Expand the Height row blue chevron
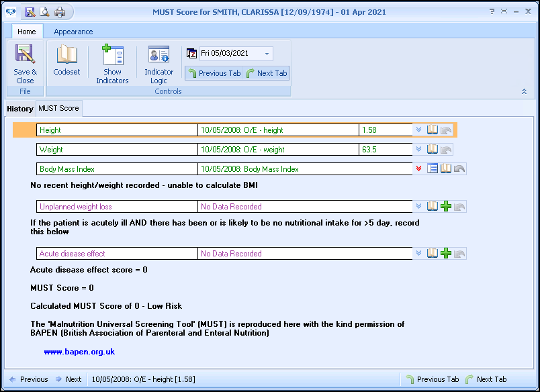 point(419,130)
